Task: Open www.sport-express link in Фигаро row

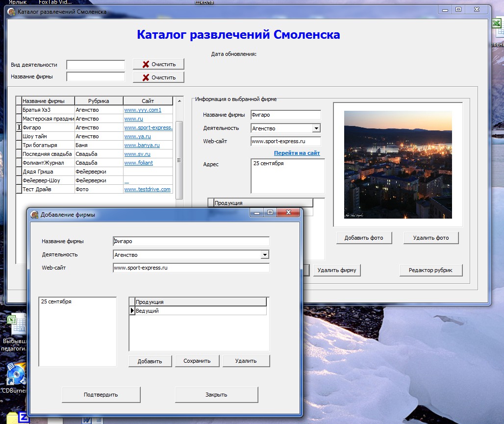Action: 148,127
